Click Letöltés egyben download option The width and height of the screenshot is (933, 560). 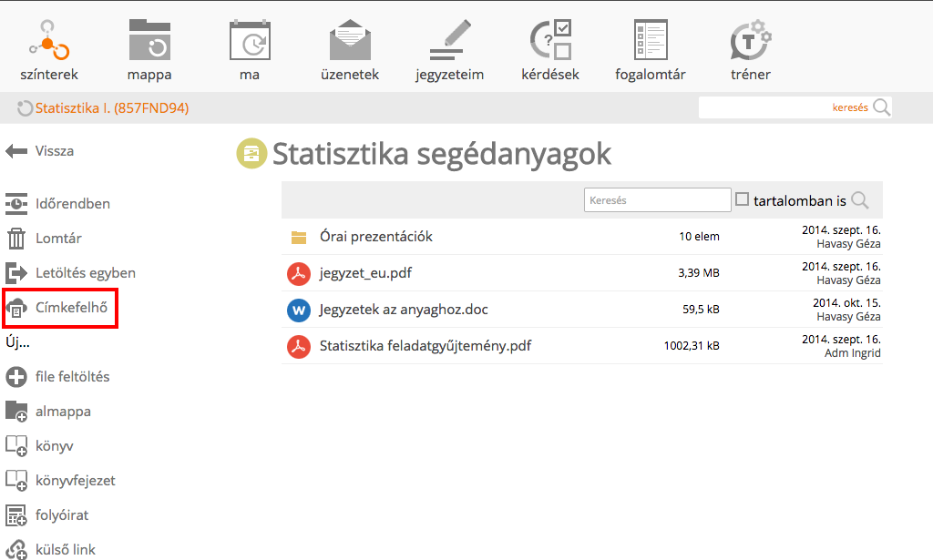click(x=16, y=273)
